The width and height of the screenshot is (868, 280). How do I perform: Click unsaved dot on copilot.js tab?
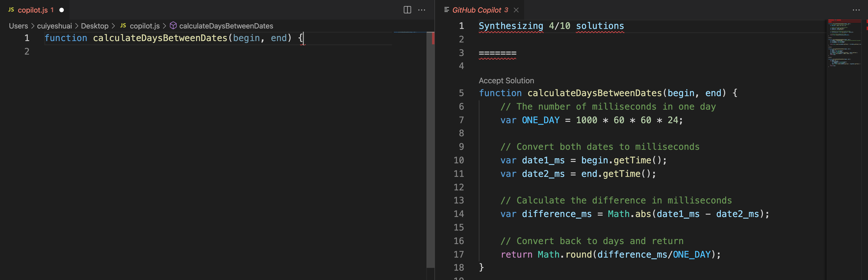pyautogui.click(x=62, y=10)
